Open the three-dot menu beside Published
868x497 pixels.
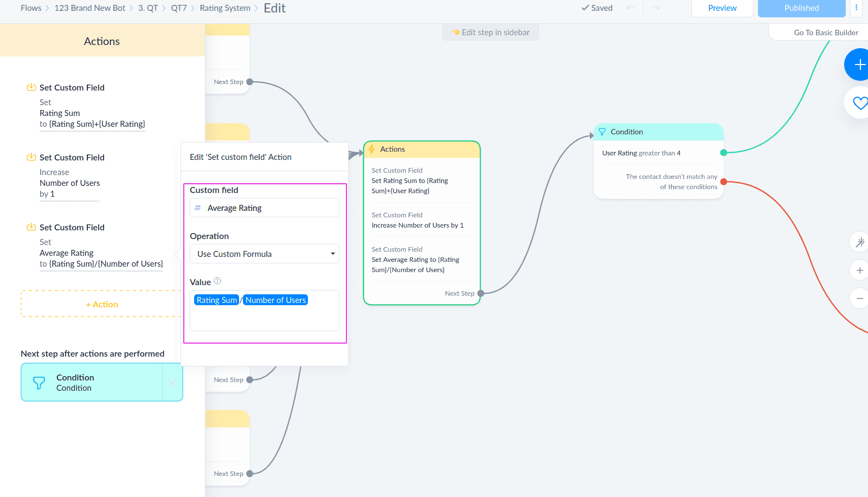(856, 8)
